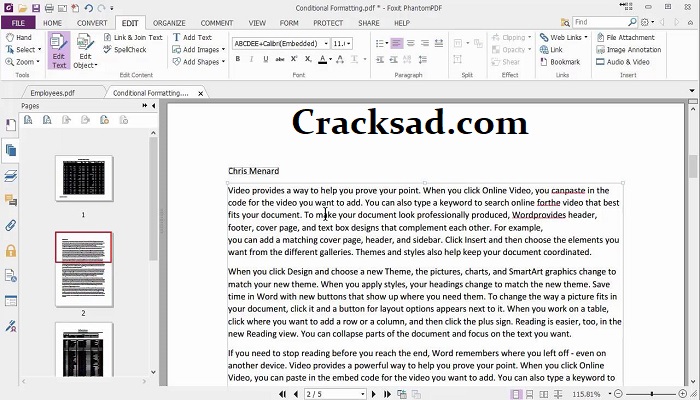Image resolution: width=700 pixels, height=400 pixels.
Task: Switch to the ORGANIZE ribbon tab
Action: click(169, 23)
